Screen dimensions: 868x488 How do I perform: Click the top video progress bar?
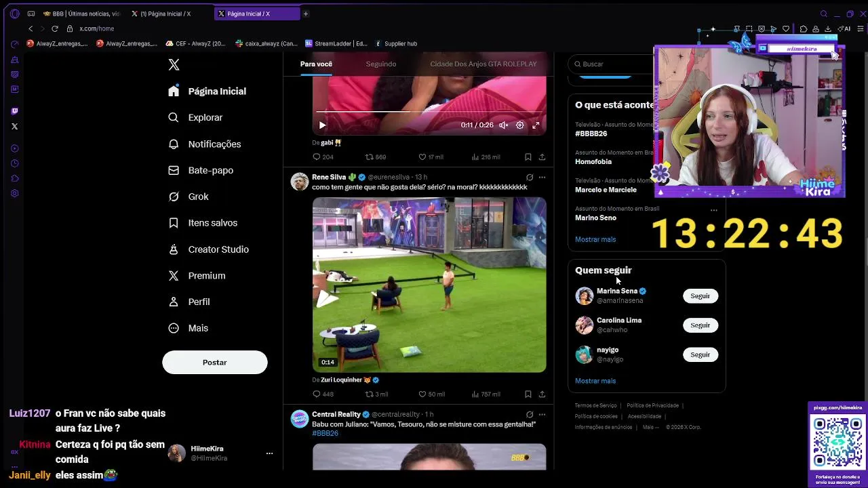[x=429, y=112]
